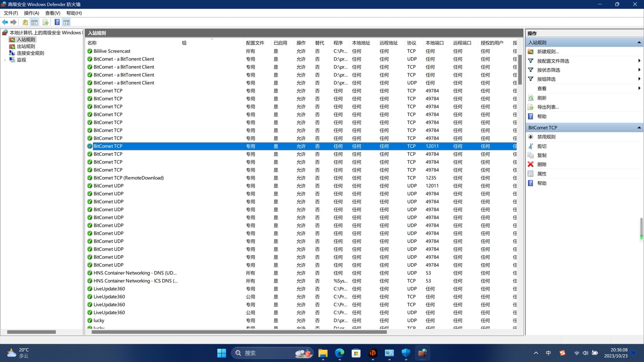This screenshot has height=362, width=644.
Task: Expand 按配置文件筛选 submenu arrow
Action: point(639,61)
